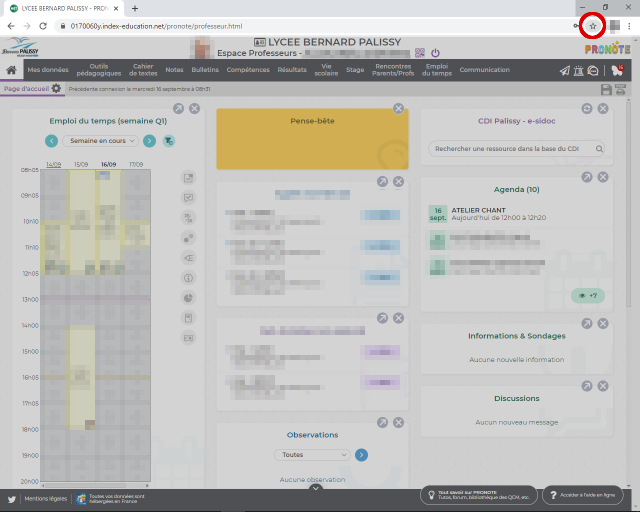Open the Cahier de textes menu

(142, 70)
